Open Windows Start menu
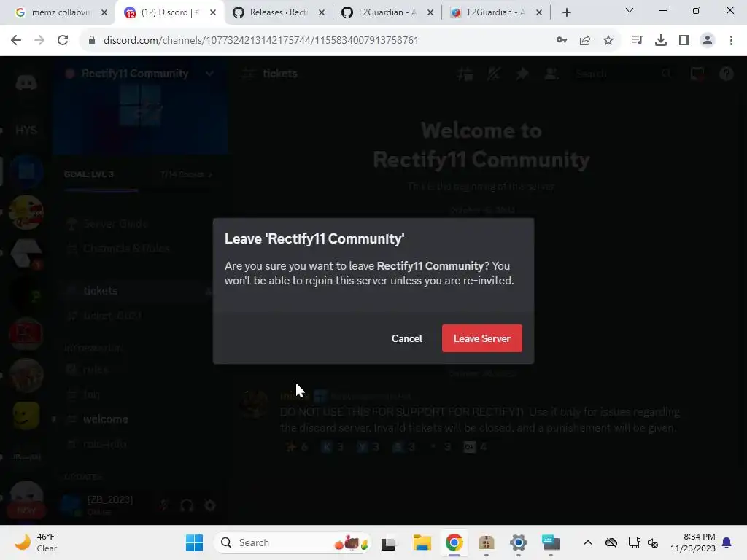747x560 pixels. point(194,542)
